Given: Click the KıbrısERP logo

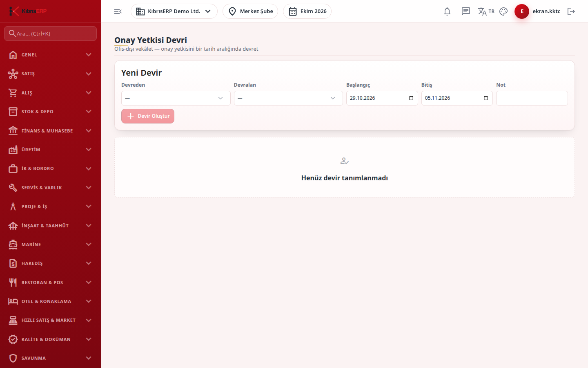Looking at the screenshot, I should coord(28,11).
